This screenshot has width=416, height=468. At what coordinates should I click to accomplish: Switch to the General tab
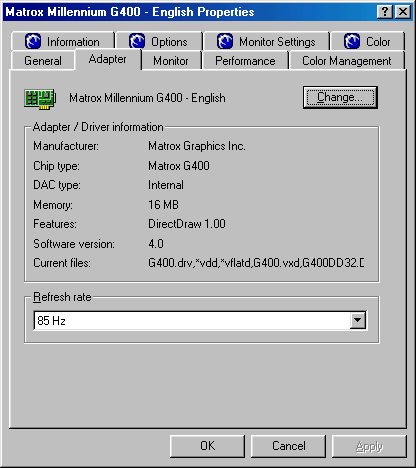point(43,61)
